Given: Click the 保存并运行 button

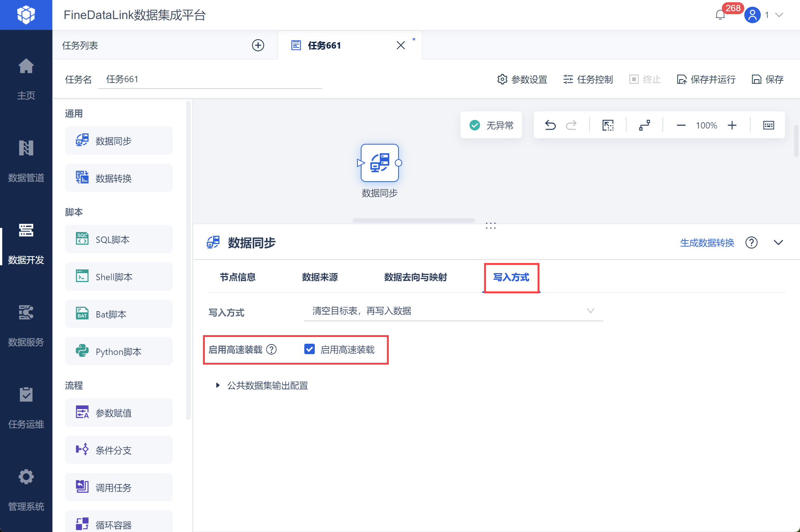Looking at the screenshot, I should (x=706, y=79).
